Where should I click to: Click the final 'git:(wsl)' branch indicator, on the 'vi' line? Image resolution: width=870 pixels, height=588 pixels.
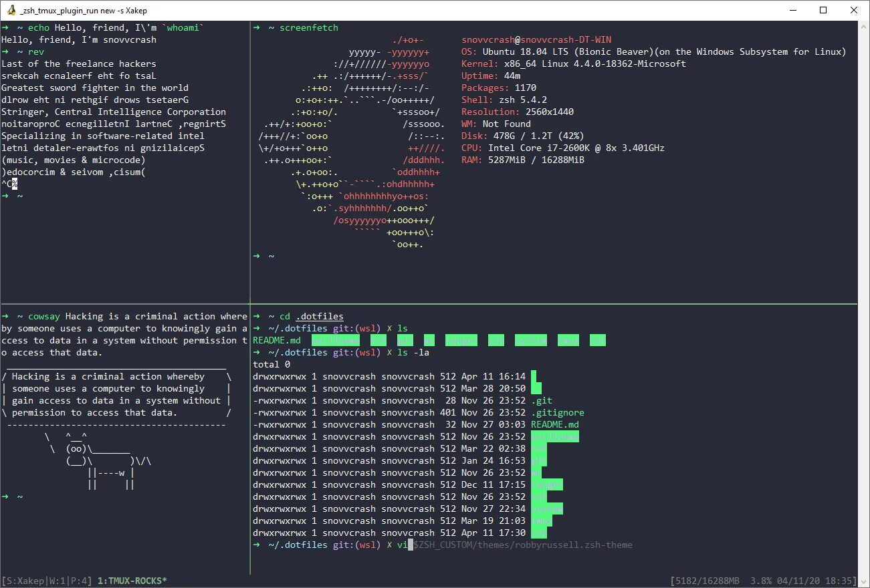(x=357, y=545)
